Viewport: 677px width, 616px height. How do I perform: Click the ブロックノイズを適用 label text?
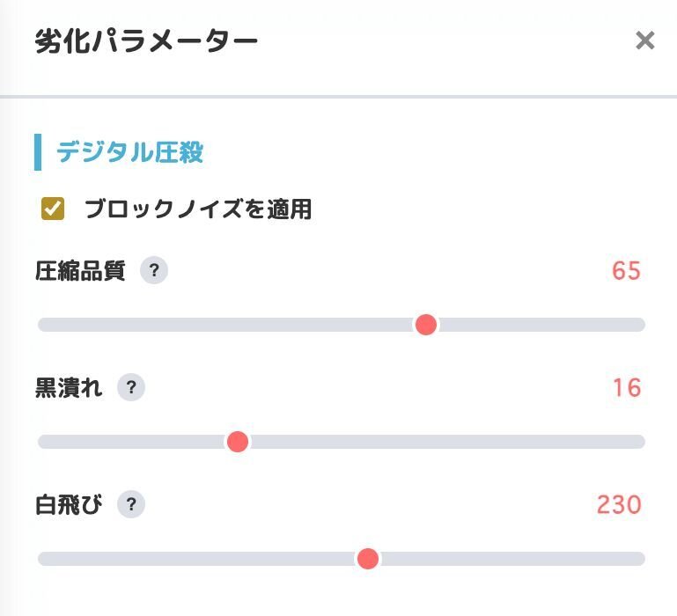[198, 209]
